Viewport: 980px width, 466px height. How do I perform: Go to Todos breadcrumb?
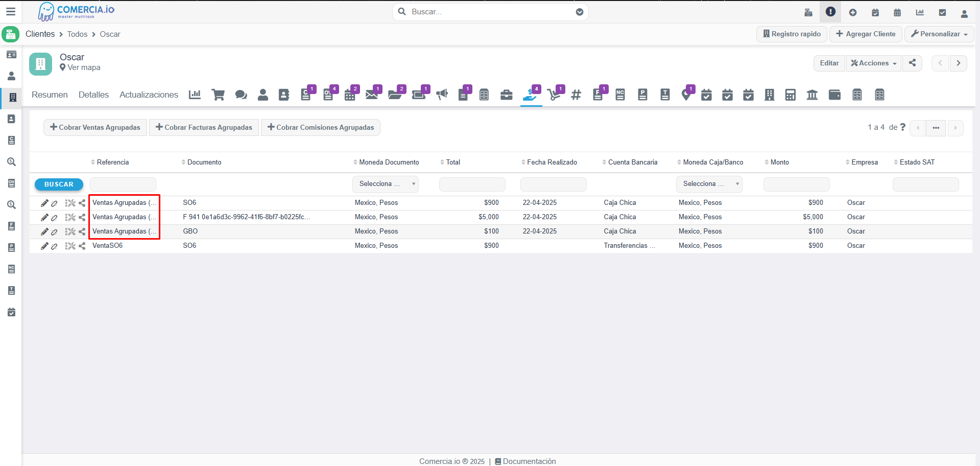coord(77,34)
